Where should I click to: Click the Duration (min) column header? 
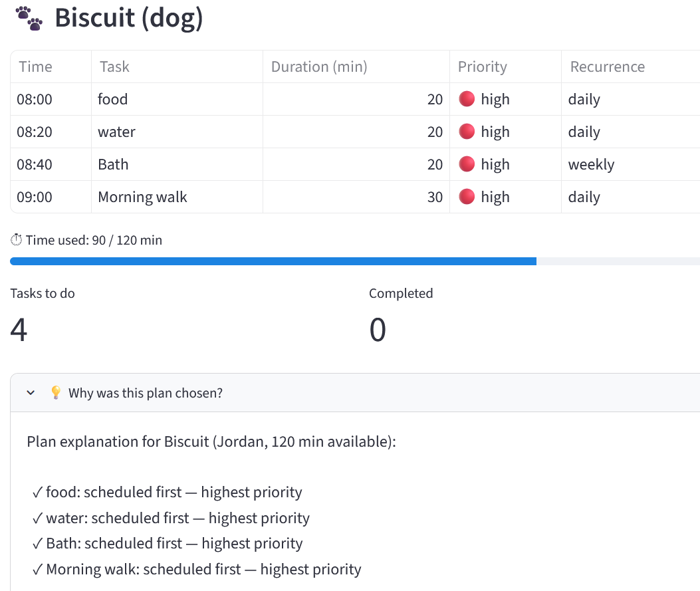tap(356, 66)
